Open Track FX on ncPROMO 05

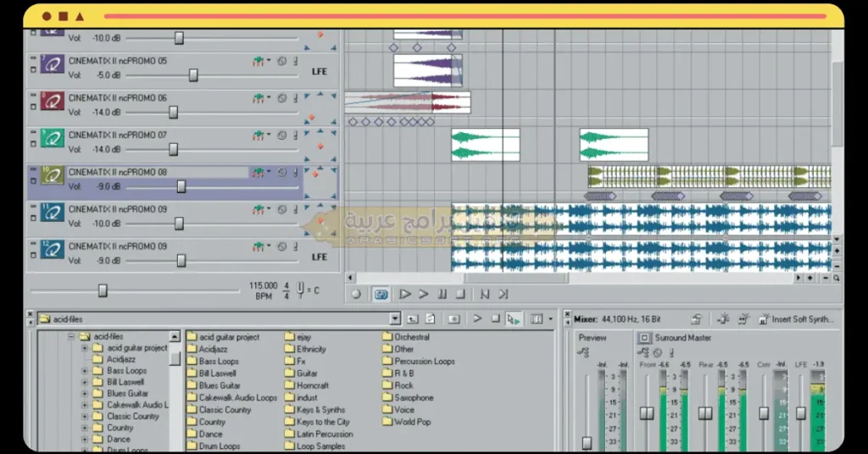(258, 61)
